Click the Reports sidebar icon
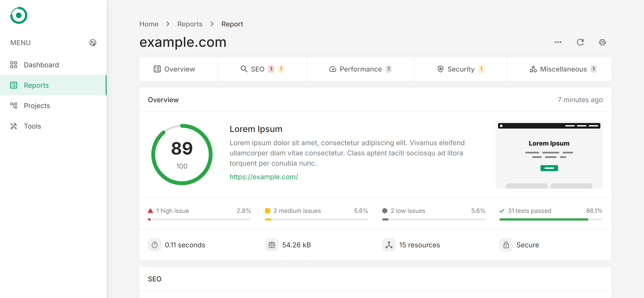This screenshot has width=644, height=298. pos(14,85)
